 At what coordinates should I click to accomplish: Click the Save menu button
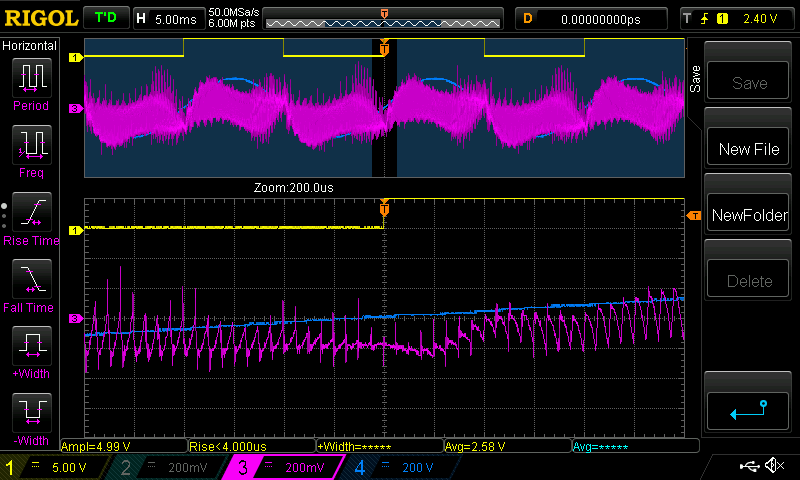749,83
